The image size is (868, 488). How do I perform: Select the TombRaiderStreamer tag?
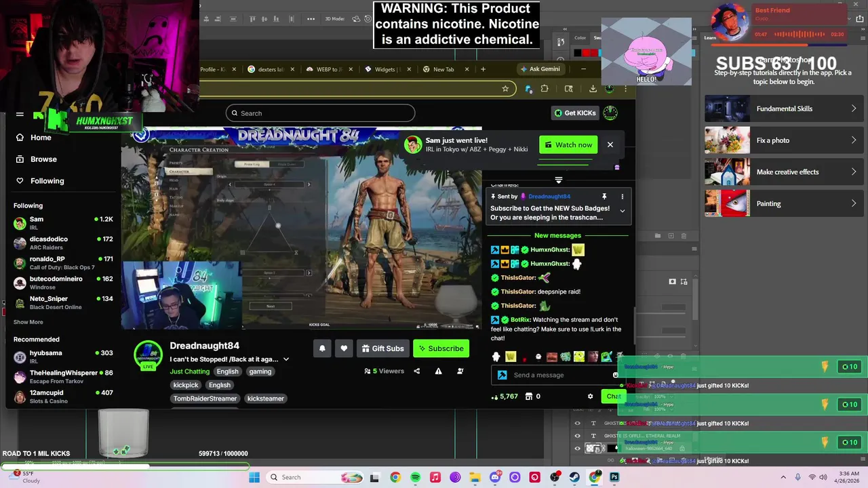click(x=204, y=399)
